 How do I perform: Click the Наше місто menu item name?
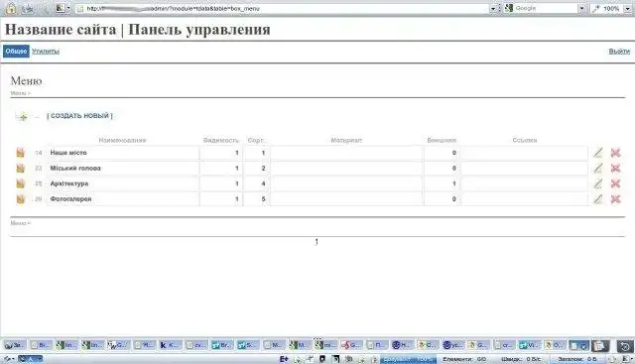(68, 153)
